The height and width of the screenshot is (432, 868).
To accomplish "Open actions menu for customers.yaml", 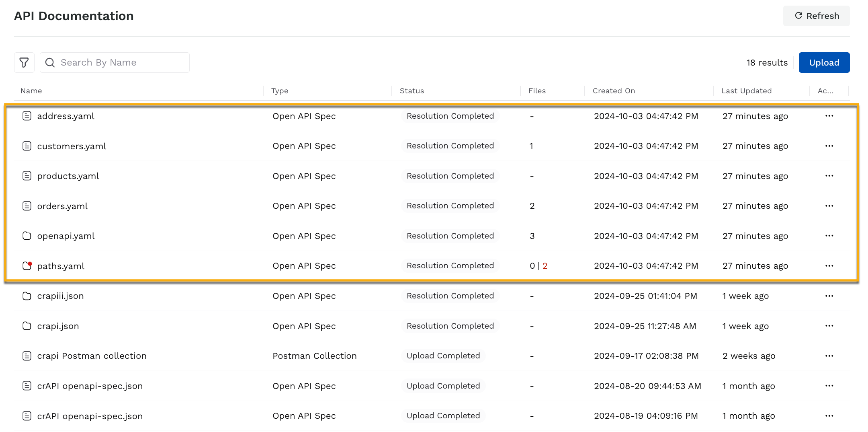I will pyautogui.click(x=829, y=146).
